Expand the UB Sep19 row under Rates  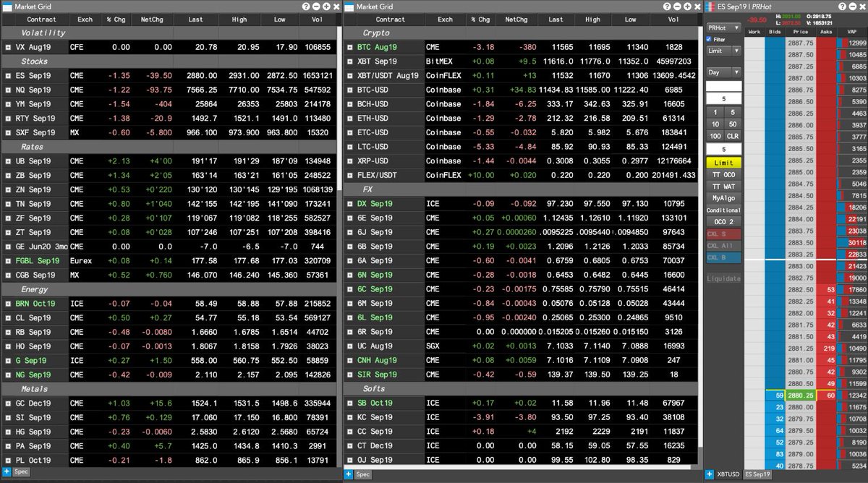8,161
